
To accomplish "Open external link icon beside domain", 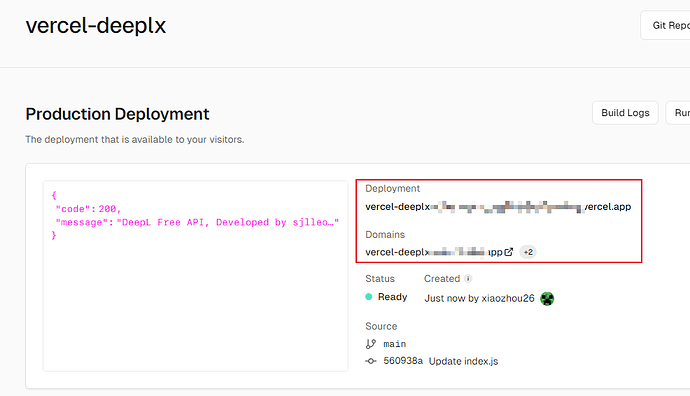I will click(509, 252).
